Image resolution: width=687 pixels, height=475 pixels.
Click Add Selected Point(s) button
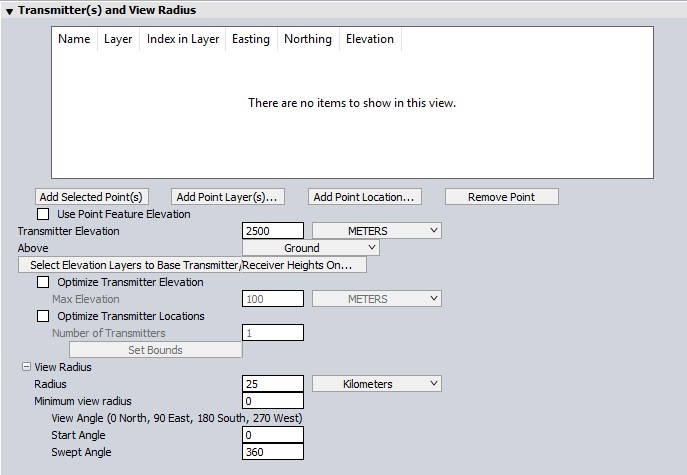pos(92,197)
